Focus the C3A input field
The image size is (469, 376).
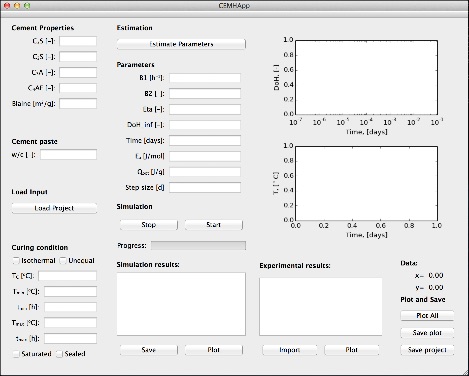[x=78, y=72]
